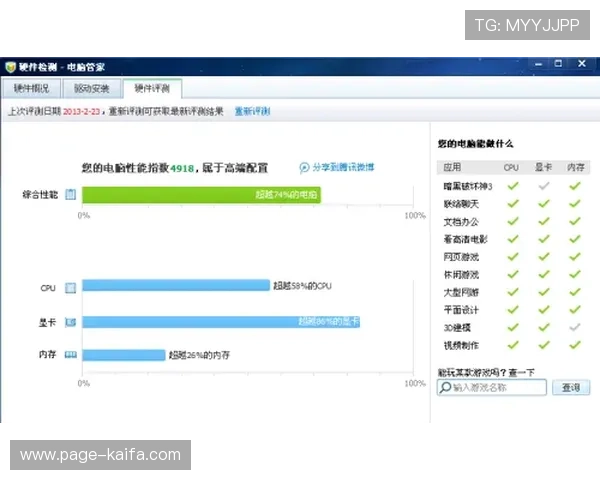Click the blue CPU score bar

[x=176, y=285]
